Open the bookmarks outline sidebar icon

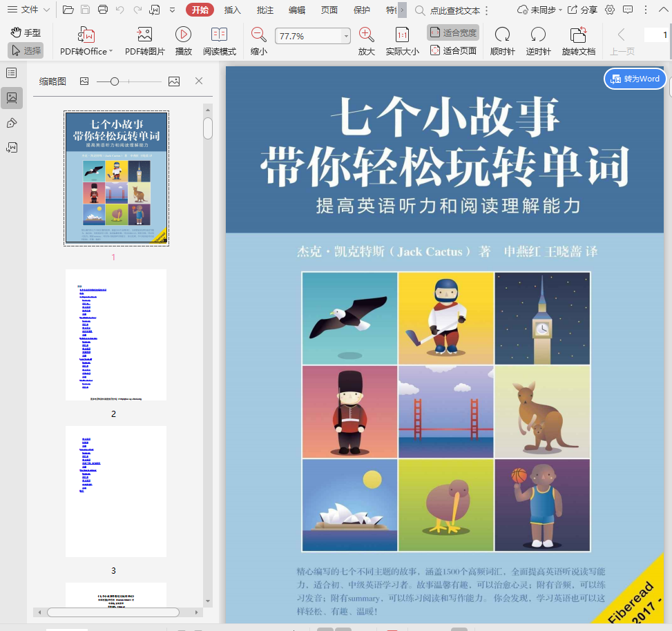tap(12, 73)
